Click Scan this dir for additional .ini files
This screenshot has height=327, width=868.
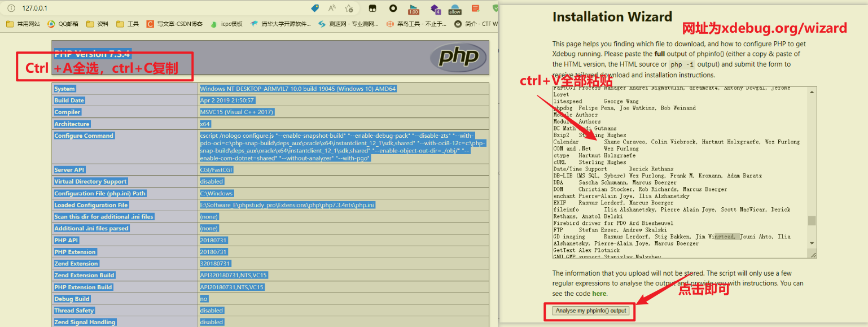[x=104, y=217]
